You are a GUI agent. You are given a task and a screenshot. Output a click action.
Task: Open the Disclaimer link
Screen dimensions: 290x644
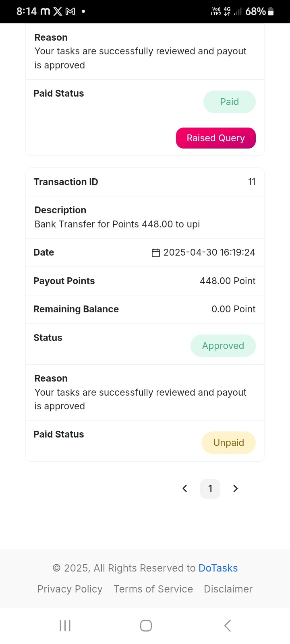[228, 589]
